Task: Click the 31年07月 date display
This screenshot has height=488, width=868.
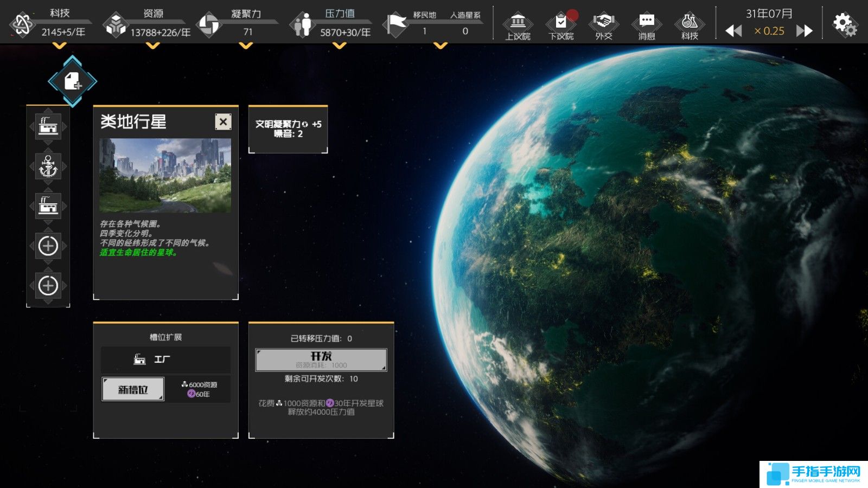Action: (x=769, y=14)
